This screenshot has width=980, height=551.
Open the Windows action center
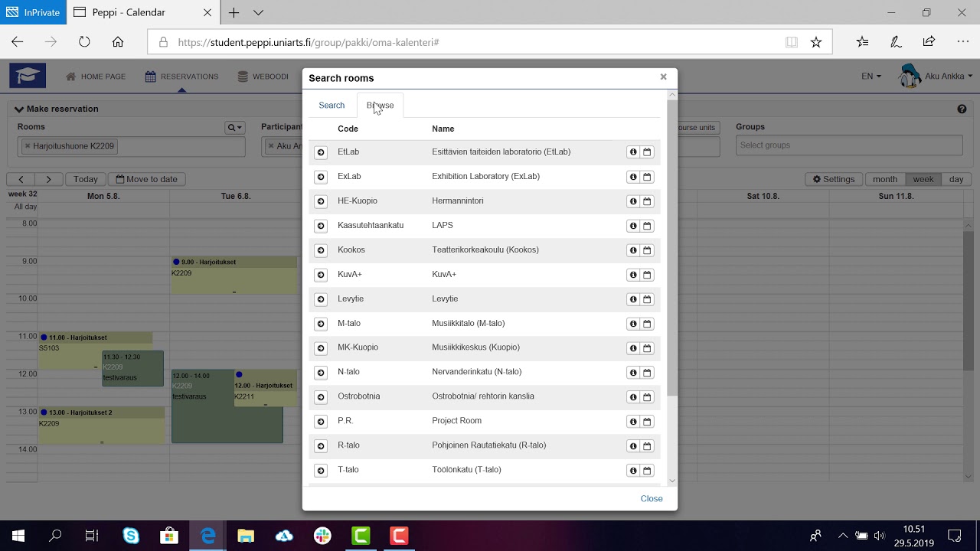(955, 536)
